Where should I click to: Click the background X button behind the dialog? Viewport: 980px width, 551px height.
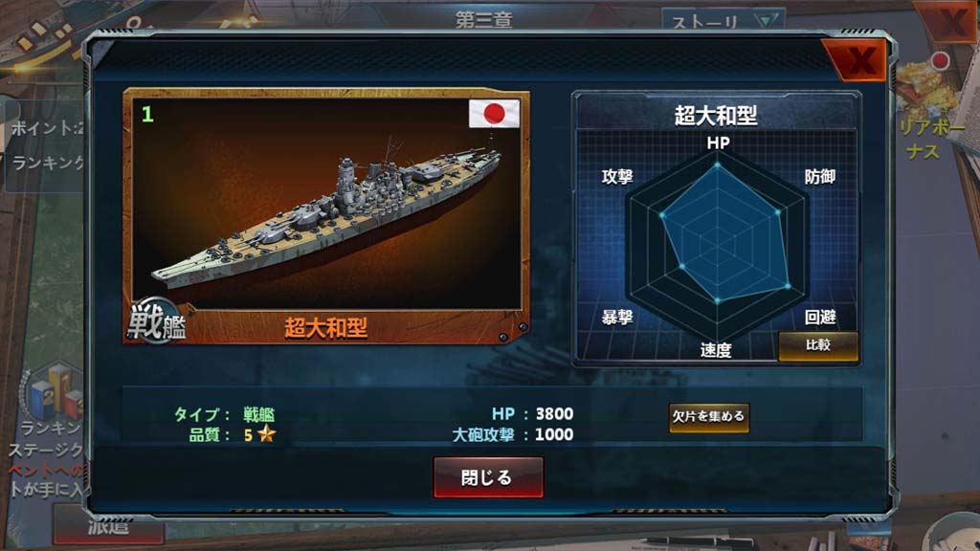pos(950,21)
